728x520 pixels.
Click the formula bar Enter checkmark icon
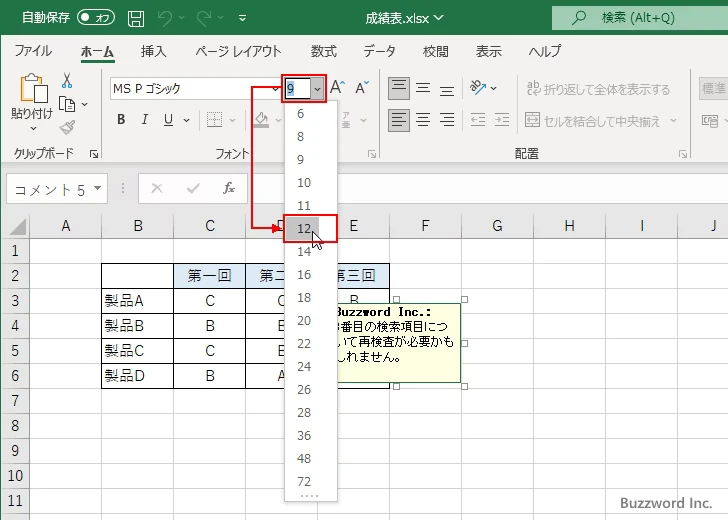[x=193, y=188]
